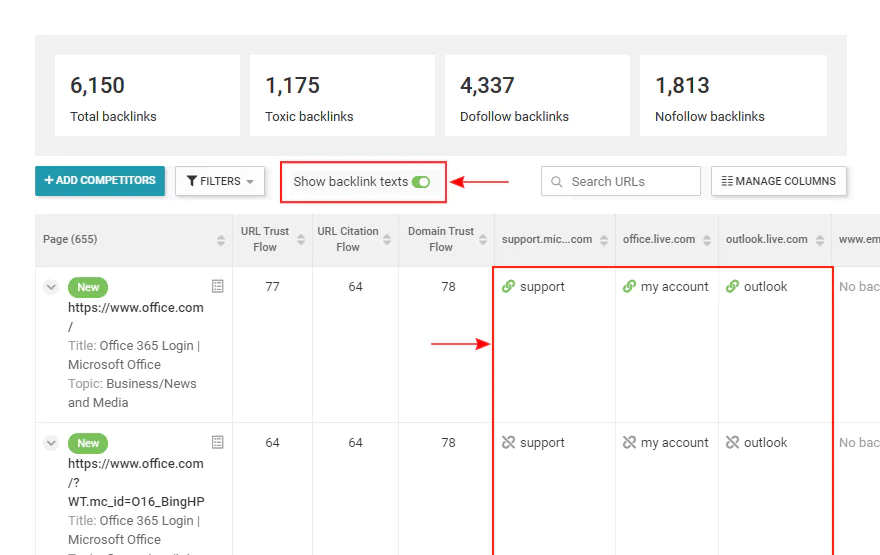Click the Trust Flow value 64 in second row
The width and height of the screenshot is (880, 555).
coord(272,443)
